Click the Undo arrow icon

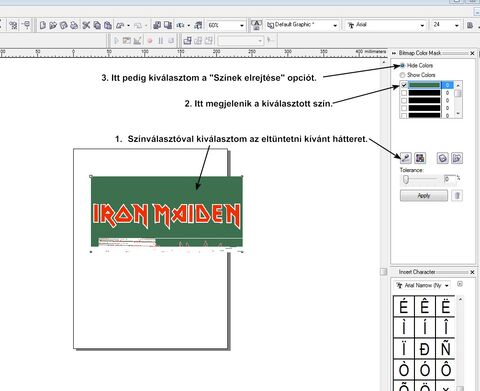(x=120, y=25)
